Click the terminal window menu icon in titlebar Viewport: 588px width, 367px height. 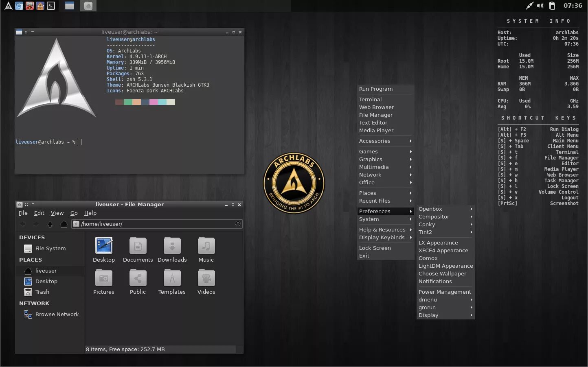click(19, 32)
